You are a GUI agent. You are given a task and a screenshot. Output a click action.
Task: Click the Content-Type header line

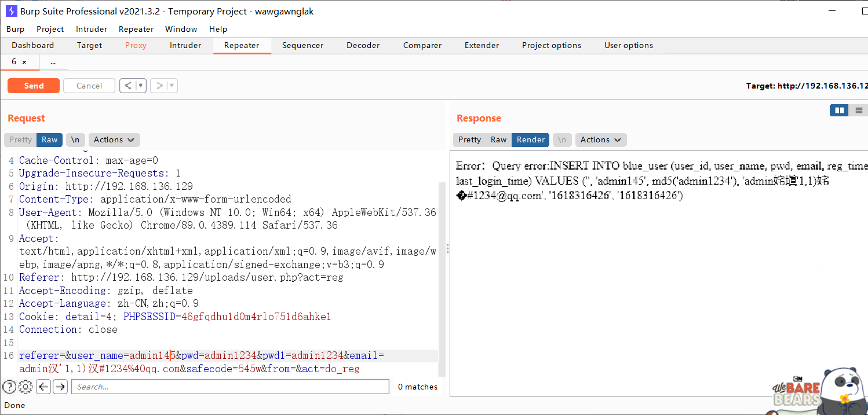155,199
